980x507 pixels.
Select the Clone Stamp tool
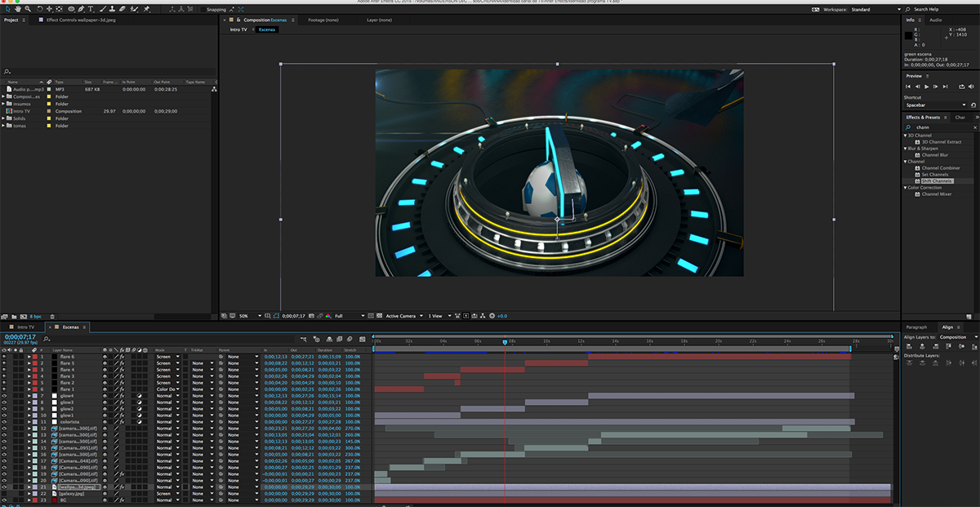pos(111,10)
